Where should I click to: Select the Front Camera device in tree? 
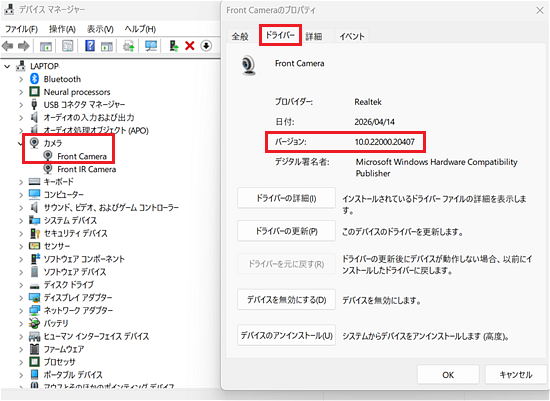click(82, 156)
